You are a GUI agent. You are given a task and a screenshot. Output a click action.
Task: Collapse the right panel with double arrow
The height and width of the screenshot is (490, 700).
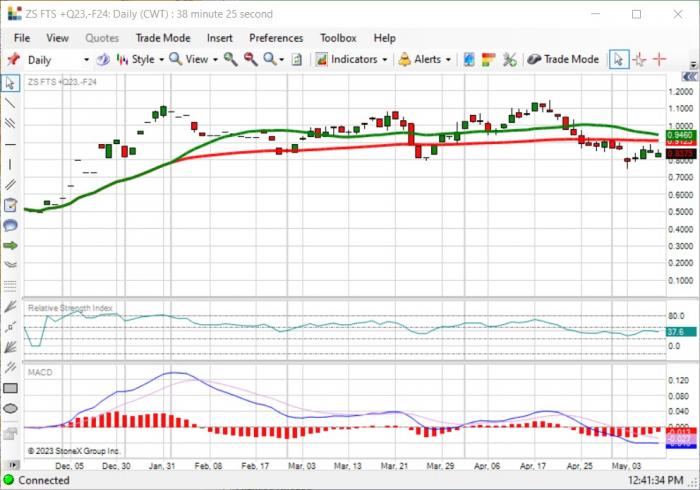pos(689,77)
